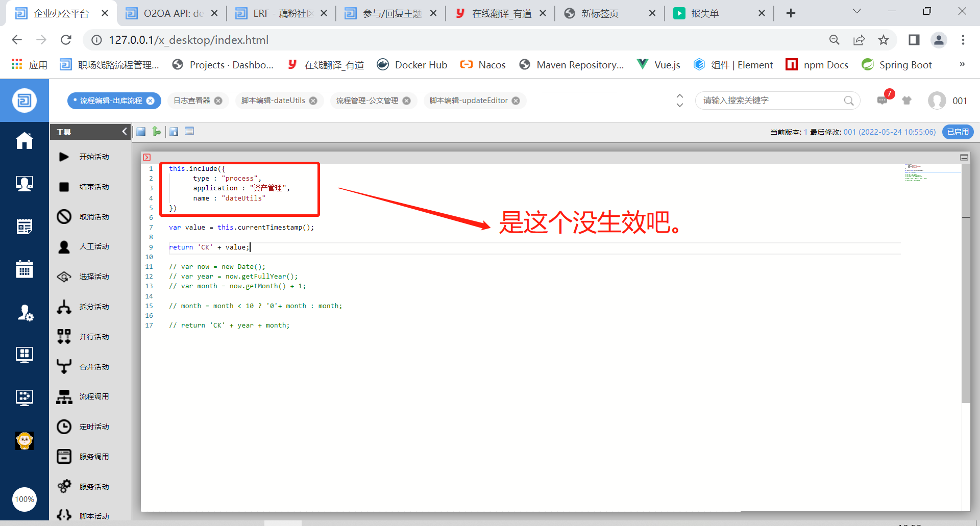Open the npm Docs bookmark
980x526 pixels.
(817, 65)
